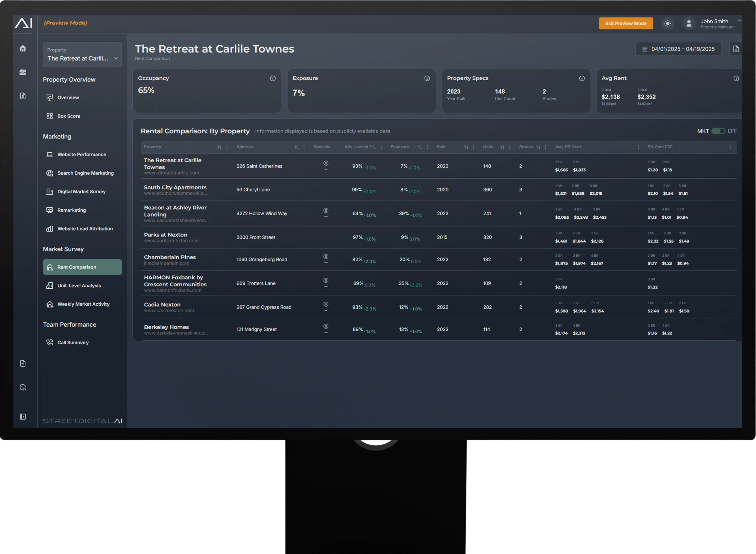Open the home icon in left rail
The height and width of the screenshot is (554, 756).
(x=23, y=48)
